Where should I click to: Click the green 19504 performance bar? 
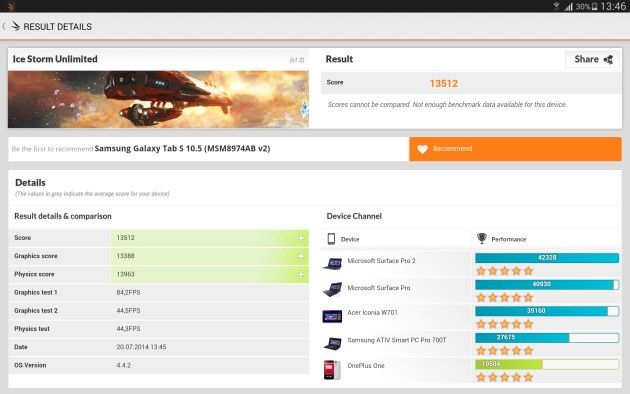(x=547, y=364)
